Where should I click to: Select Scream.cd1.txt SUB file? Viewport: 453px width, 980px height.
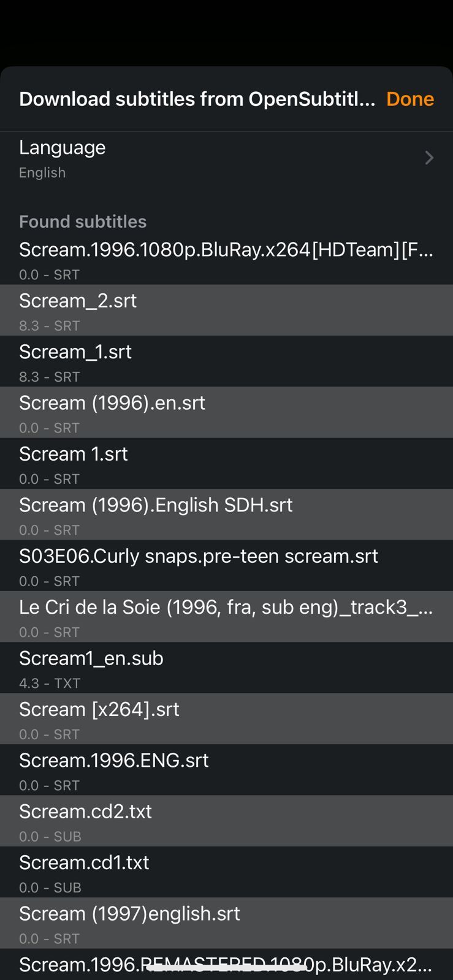click(227, 872)
